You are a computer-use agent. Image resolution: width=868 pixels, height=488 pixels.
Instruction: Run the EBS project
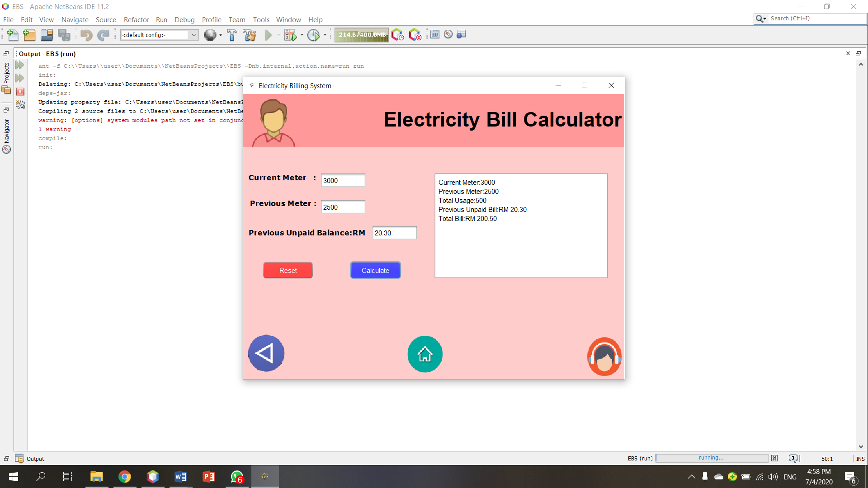tap(269, 35)
